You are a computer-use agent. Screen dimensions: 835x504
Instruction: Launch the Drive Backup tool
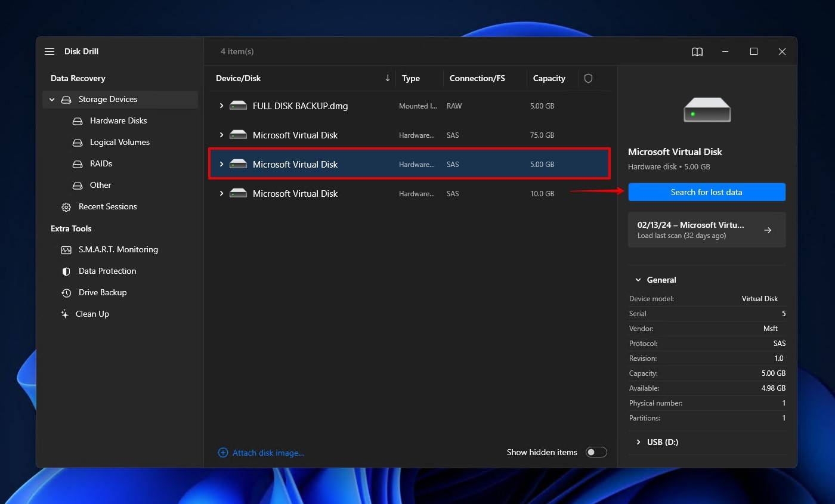(x=101, y=292)
